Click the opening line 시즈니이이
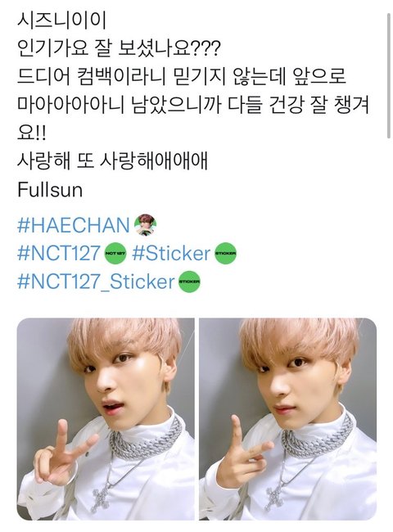The width and height of the screenshot is (393, 532). click(61, 20)
